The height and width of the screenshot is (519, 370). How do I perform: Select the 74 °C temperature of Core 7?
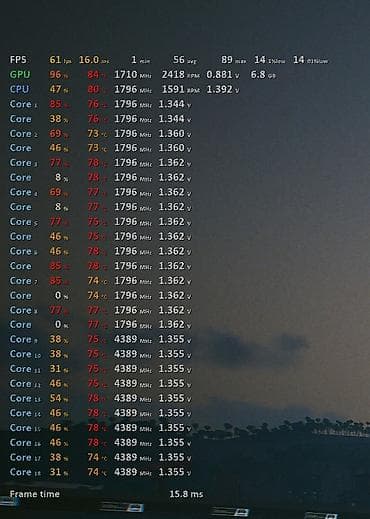point(97,281)
